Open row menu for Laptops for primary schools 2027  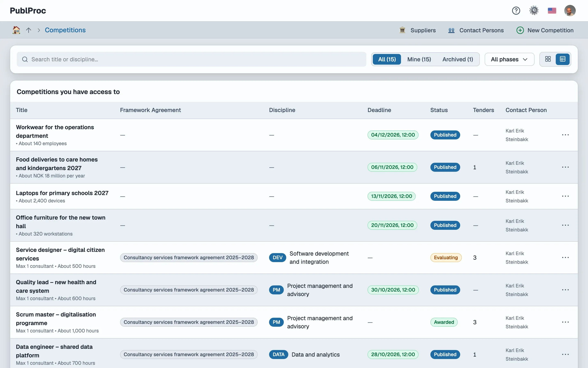(x=565, y=196)
